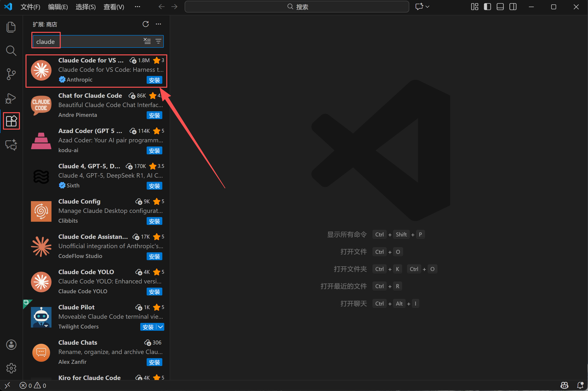Viewport: 588px width, 391px height.
Task: Select the Claude Chats speech bubble logo
Action: (x=41, y=353)
